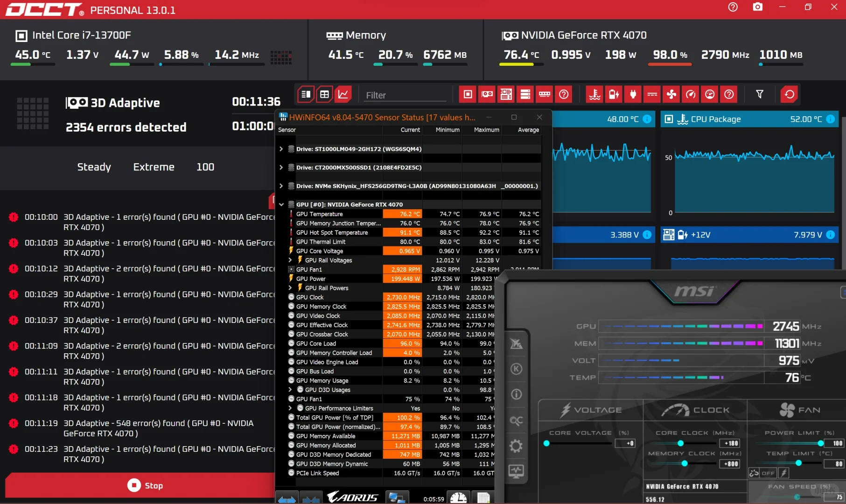Click the Afterburner Kombustor K icon

516,369
